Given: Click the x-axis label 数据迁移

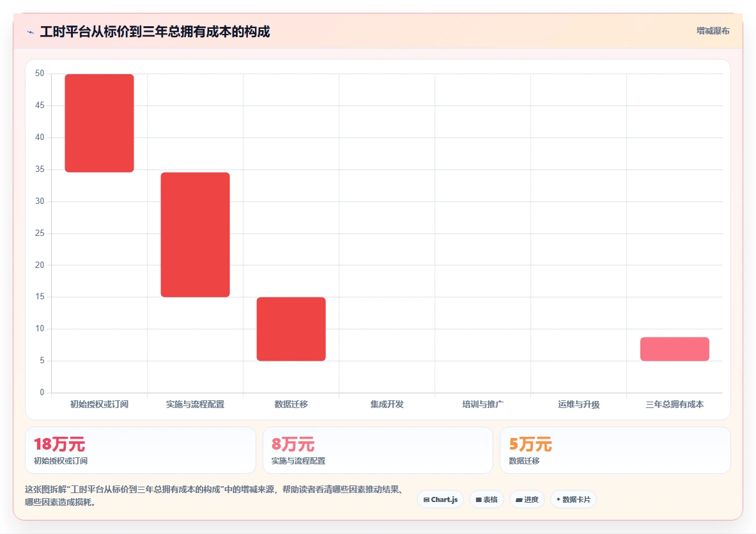Looking at the screenshot, I should click(x=291, y=404).
